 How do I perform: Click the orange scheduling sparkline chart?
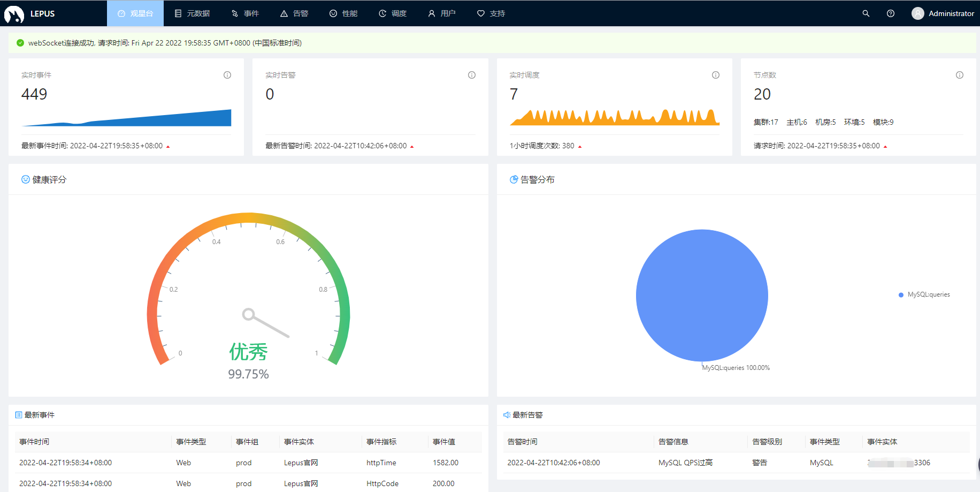[615, 117]
